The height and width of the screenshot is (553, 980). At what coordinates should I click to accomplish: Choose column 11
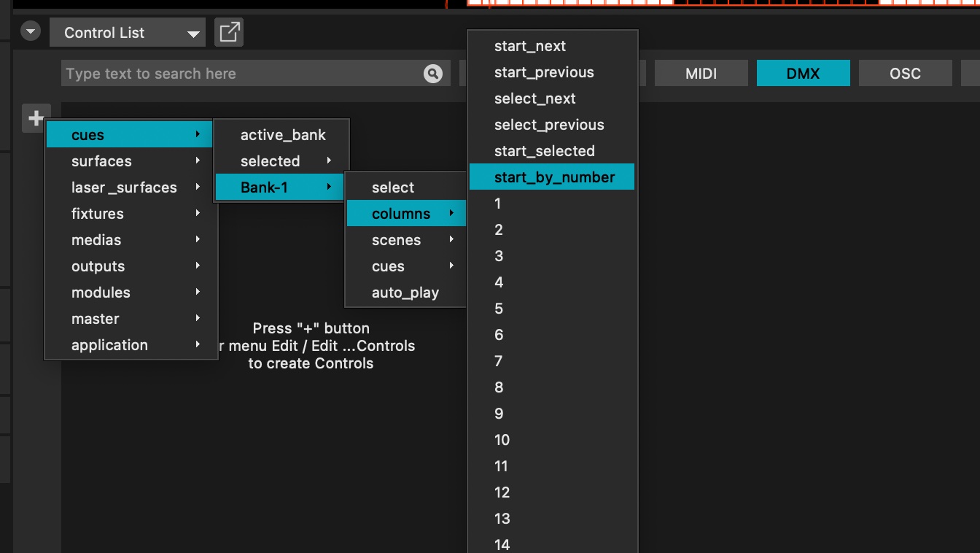552,466
